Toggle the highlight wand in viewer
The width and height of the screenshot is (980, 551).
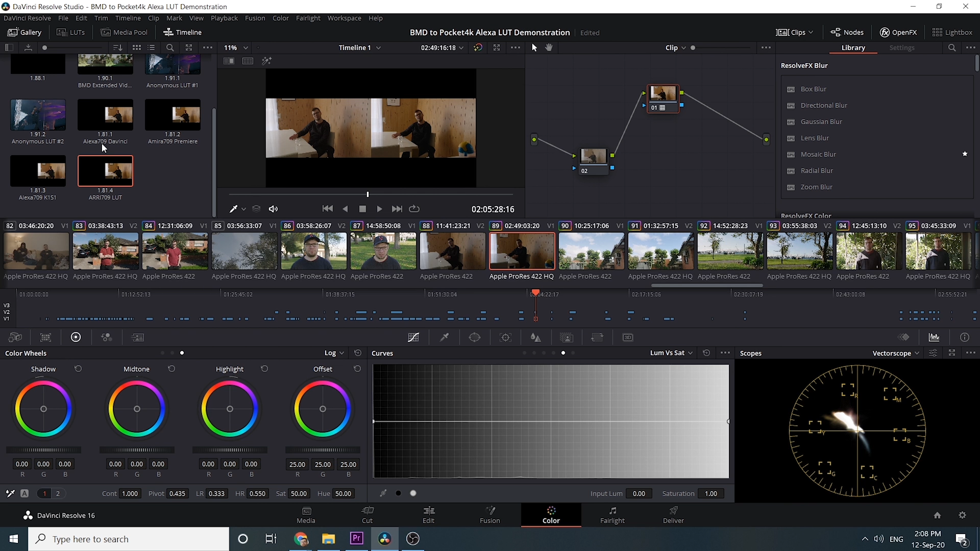click(x=266, y=61)
